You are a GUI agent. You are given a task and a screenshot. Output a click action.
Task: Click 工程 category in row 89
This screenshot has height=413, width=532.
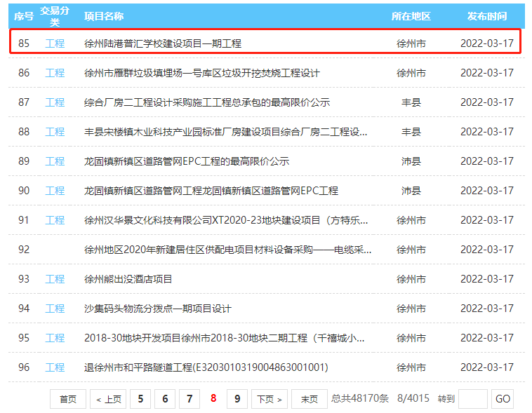[55, 161]
